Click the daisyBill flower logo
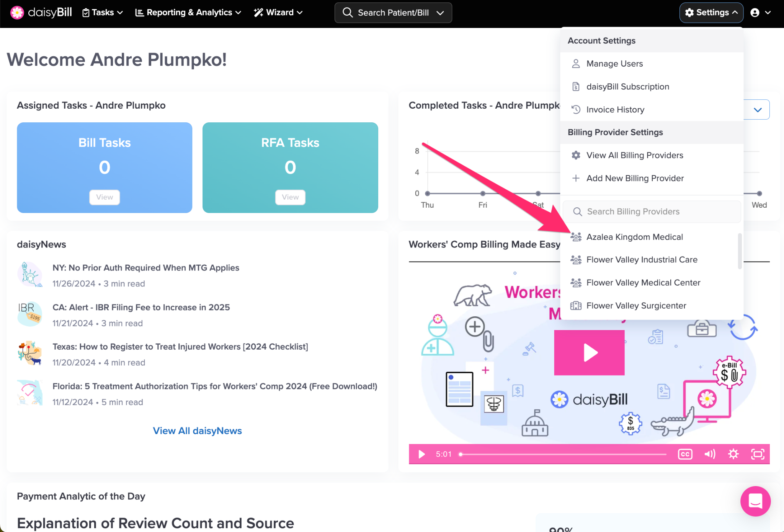Screen dimensions: 784x532 [x=17, y=13]
